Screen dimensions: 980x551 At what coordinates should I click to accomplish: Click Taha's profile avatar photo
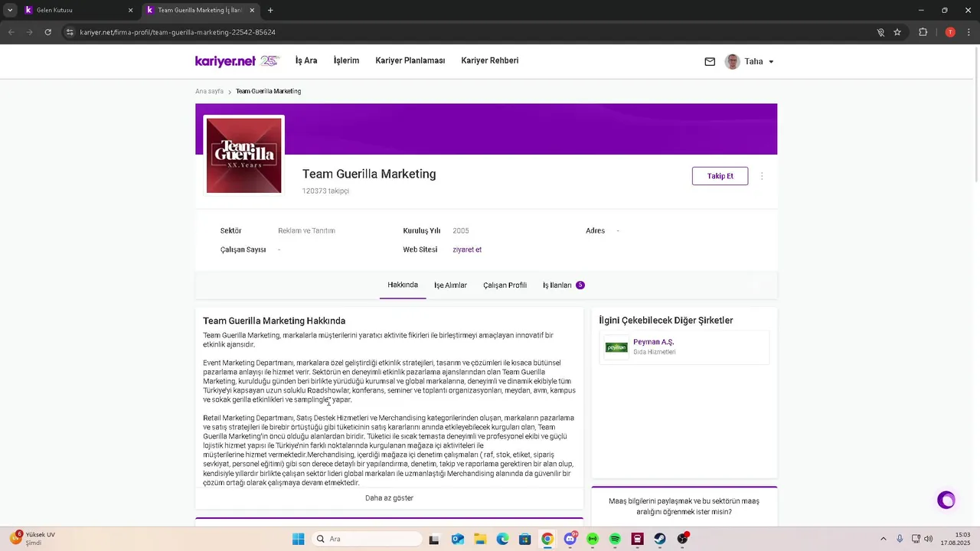732,61
